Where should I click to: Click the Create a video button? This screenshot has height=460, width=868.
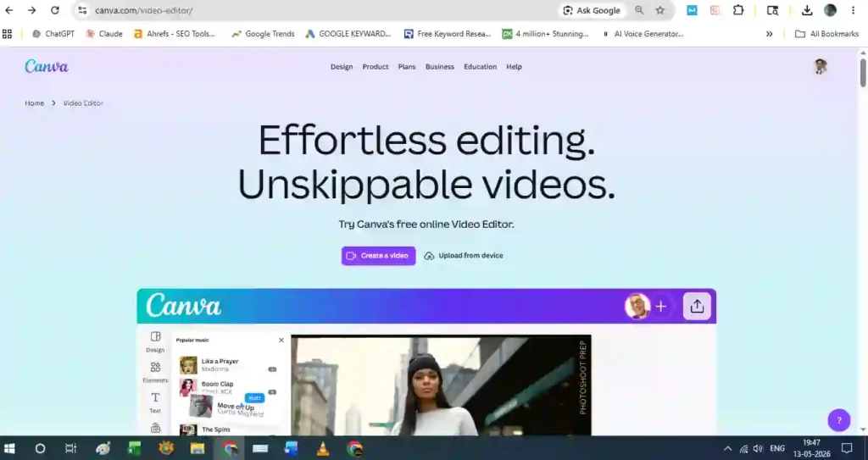379,256
